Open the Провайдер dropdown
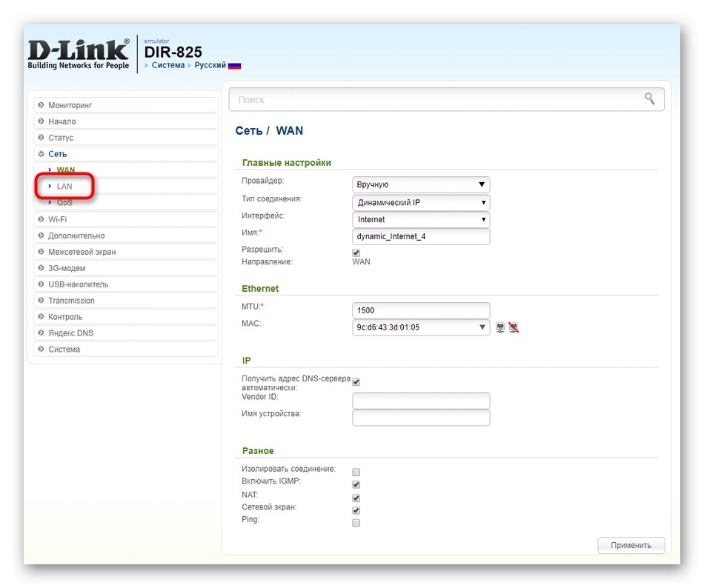Screen dimensions: 704x588 [x=421, y=184]
